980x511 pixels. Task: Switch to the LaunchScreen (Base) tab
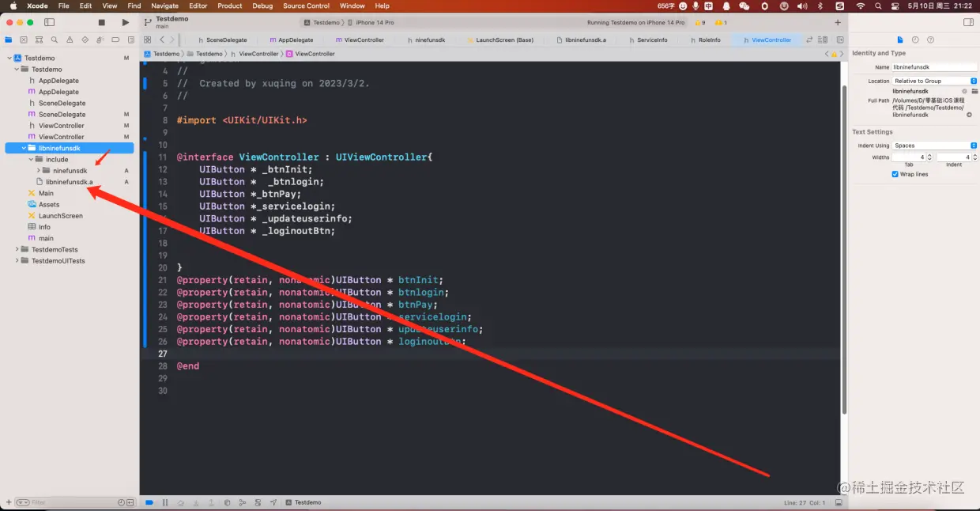click(x=500, y=40)
